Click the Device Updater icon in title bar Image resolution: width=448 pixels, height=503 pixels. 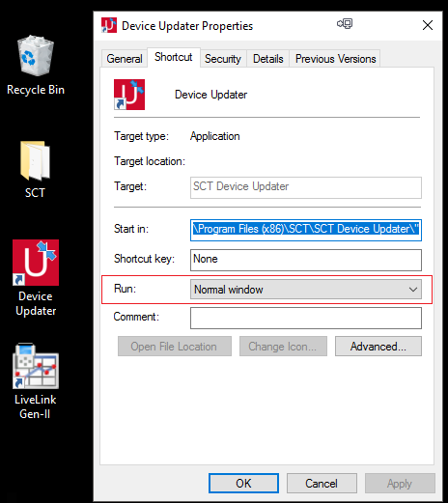coord(109,25)
